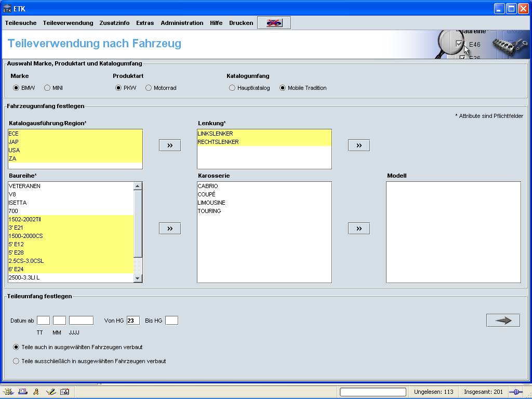Select 1502-2002TII in Baureihe list

coord(71,219)
